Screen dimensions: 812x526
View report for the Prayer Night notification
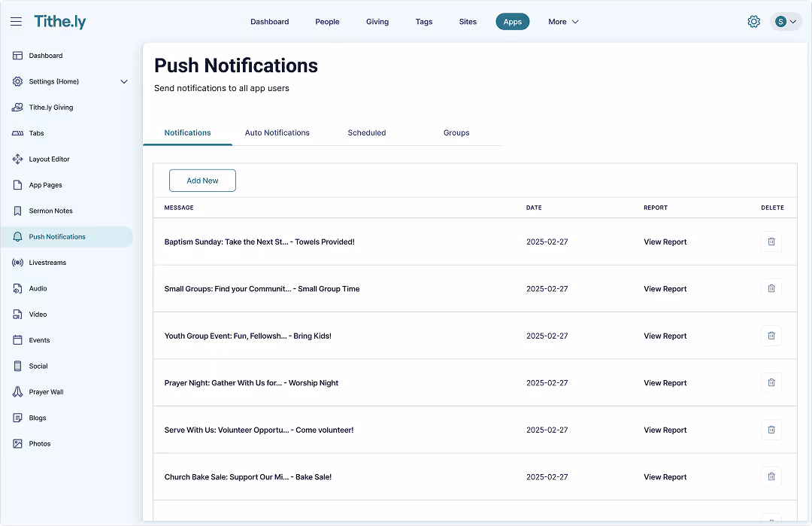click(x=665, y=382)
